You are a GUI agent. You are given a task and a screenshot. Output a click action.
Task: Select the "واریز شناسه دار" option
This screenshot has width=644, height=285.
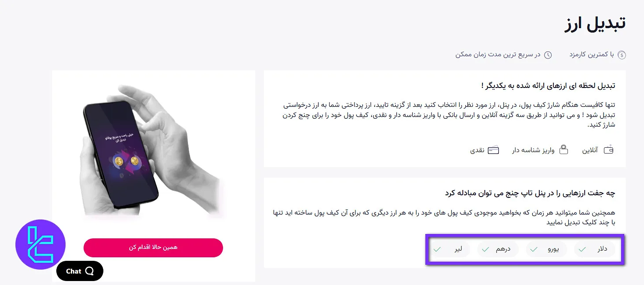[540, 150]
